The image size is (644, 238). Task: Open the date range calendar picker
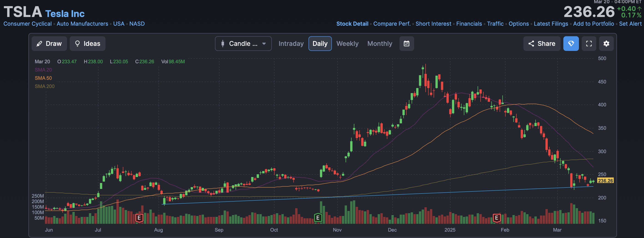407,44
